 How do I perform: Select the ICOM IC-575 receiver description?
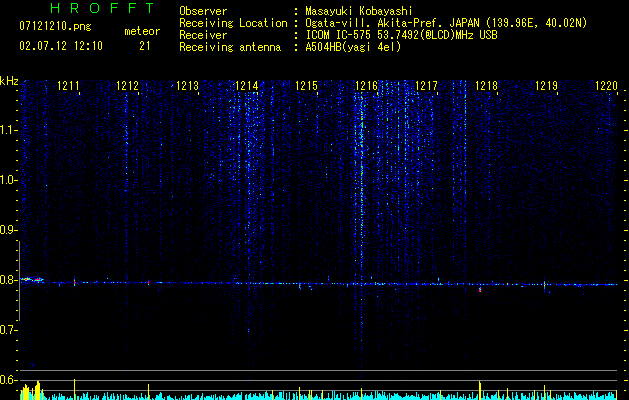click(x=401, y=35)
